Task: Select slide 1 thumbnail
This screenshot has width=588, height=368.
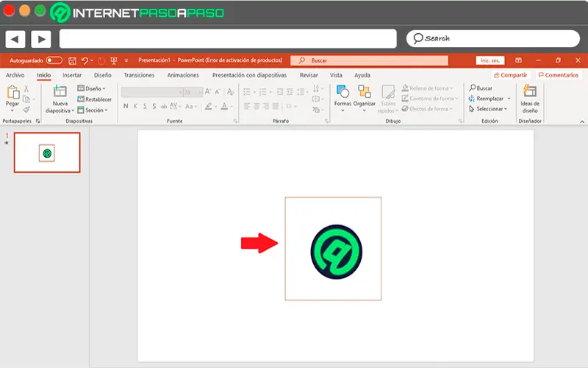Action: click(x=47, y=152)
